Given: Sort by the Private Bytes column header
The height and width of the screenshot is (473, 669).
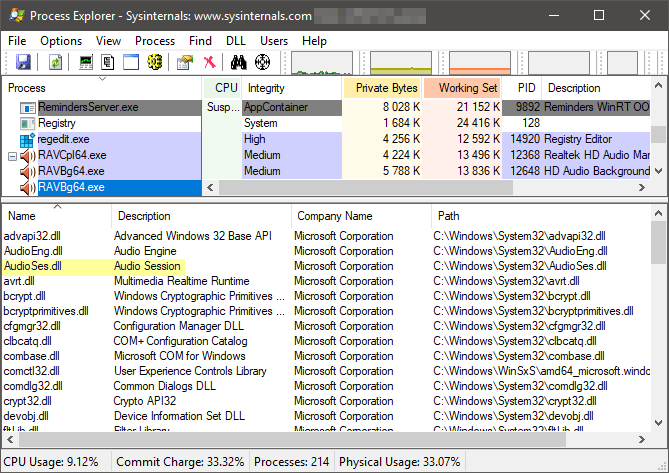Looking at the screenshot, I should 382,88.
